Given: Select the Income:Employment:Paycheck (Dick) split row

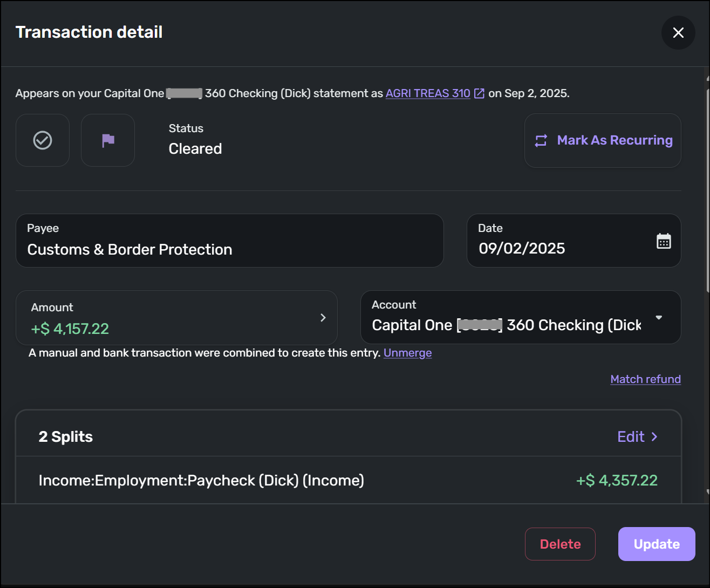Looking at the screenshot, I should pyautogui.click(x=201, y=480).
